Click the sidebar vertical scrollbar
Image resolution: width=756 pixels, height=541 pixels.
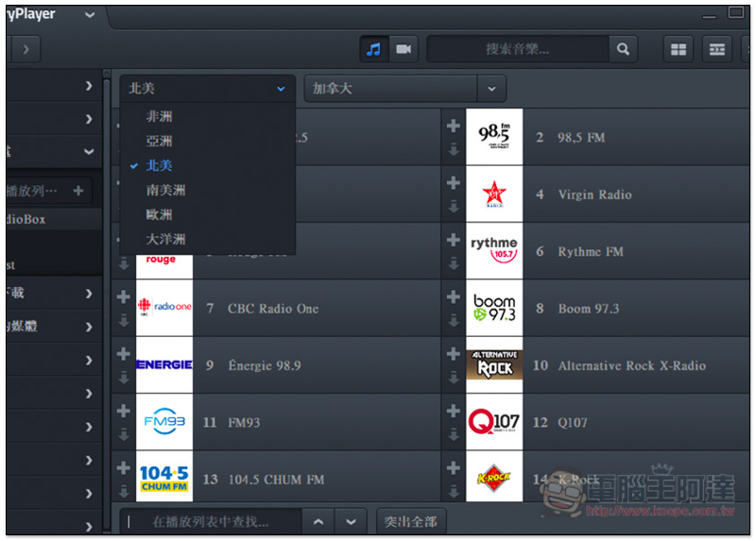pos(107,303)
